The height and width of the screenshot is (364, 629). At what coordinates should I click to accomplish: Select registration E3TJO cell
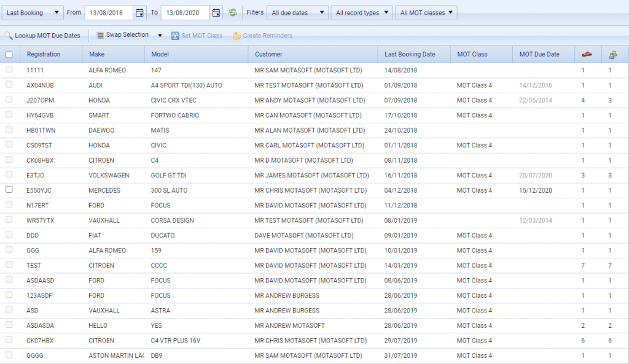click(35, 175)
